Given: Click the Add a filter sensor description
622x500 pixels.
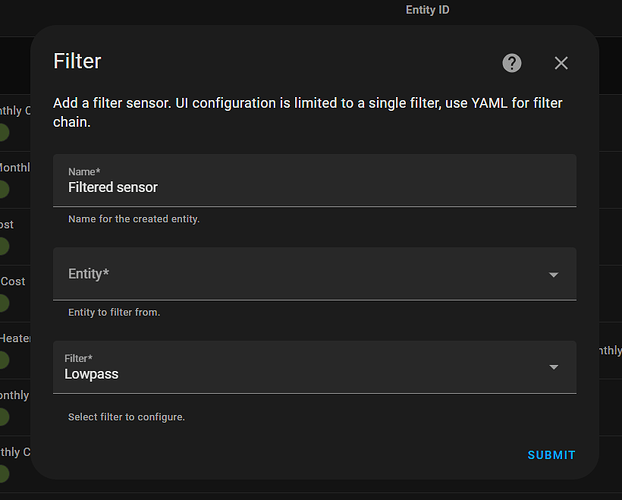Looking at the screenshot, I should click(308, 113).
